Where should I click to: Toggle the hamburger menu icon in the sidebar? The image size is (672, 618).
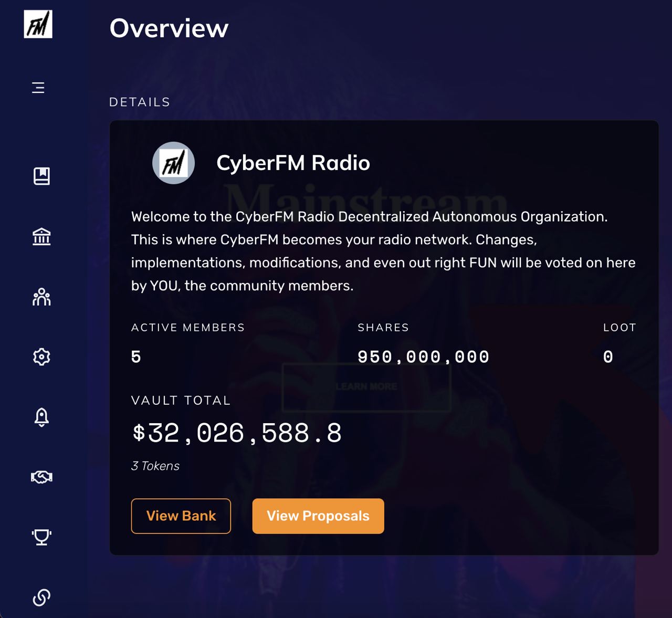38,88
